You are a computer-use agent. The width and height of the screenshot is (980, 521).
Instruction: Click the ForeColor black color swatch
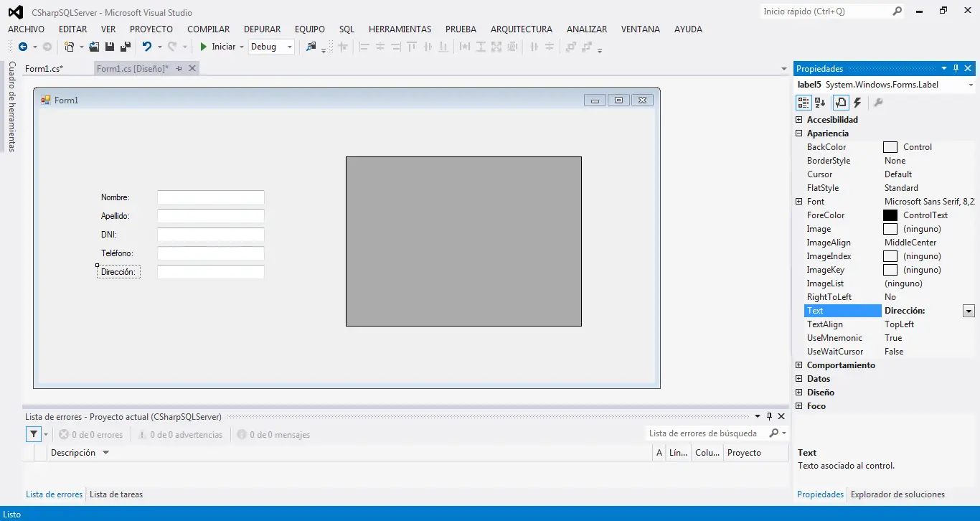point(890,215)
